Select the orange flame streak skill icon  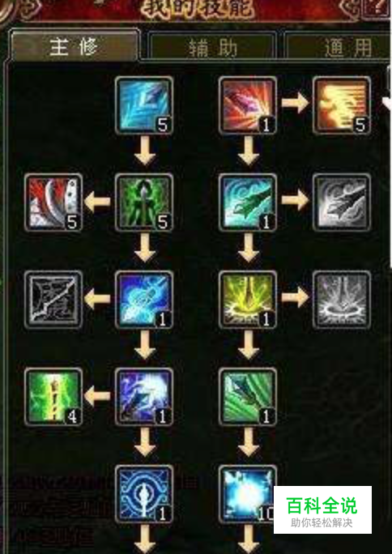(342, 105)
